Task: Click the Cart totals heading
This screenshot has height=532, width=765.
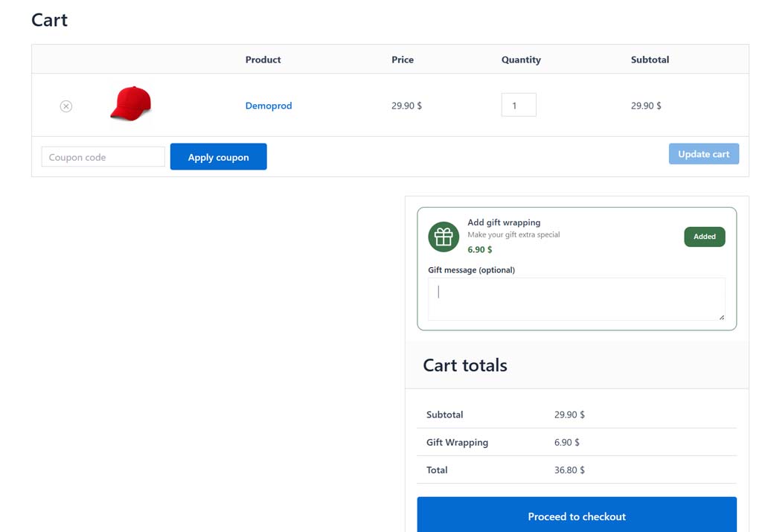Action: coord(465,365)
